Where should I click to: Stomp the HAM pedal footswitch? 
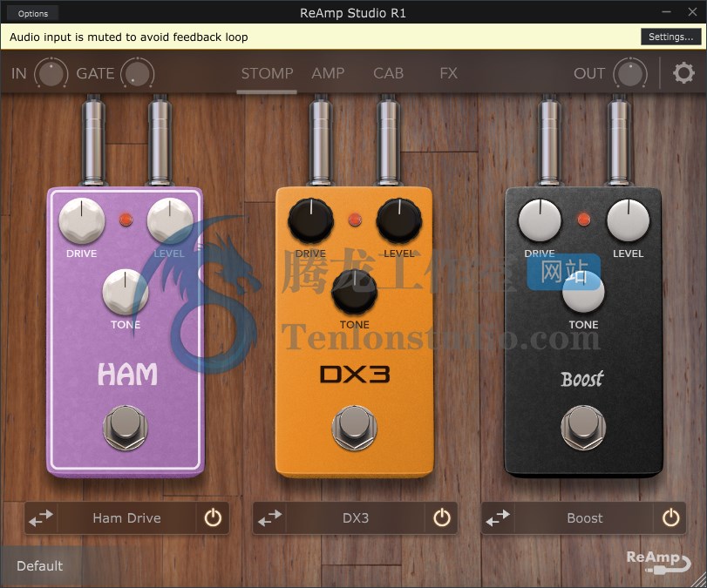click(x=126, y=428)
